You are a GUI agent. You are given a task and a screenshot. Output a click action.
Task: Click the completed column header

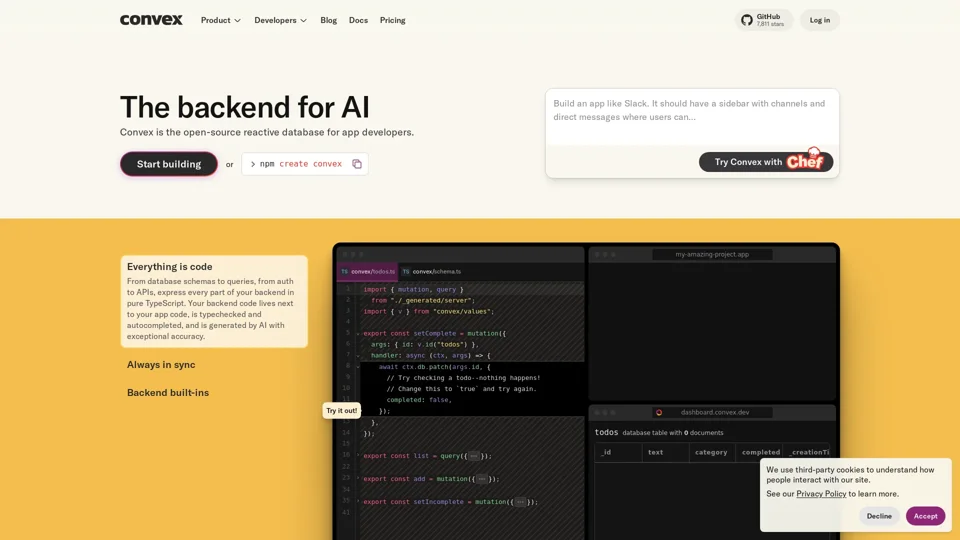tap(761, 452)
